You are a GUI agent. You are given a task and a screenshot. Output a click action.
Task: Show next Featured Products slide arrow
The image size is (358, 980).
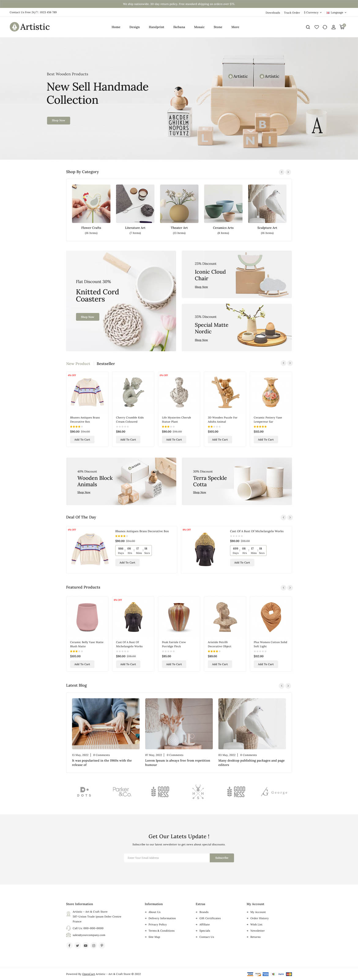coord(290,587)
